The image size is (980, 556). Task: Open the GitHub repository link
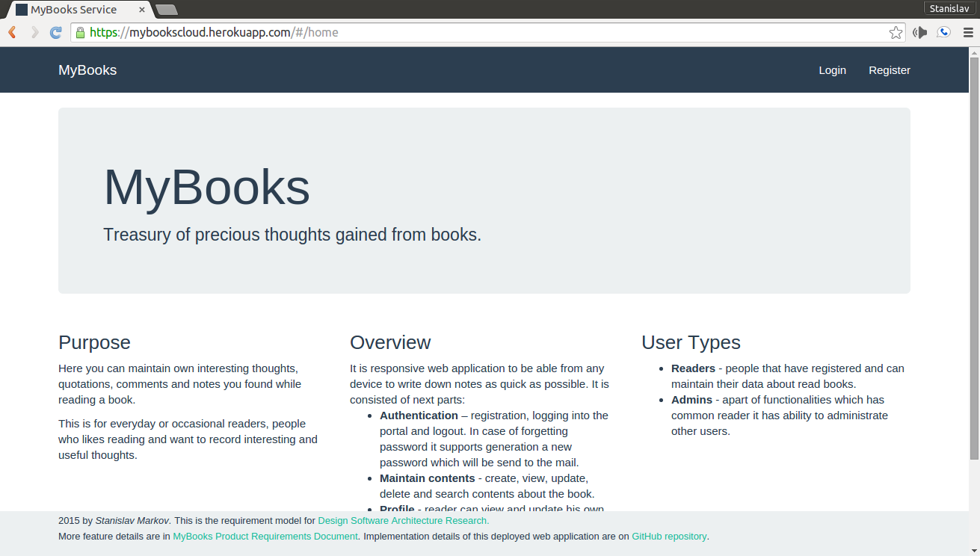669,537
